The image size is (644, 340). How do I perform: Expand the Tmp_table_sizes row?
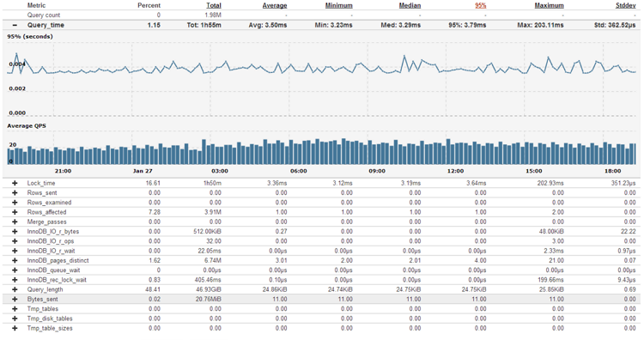pos(15,328)
